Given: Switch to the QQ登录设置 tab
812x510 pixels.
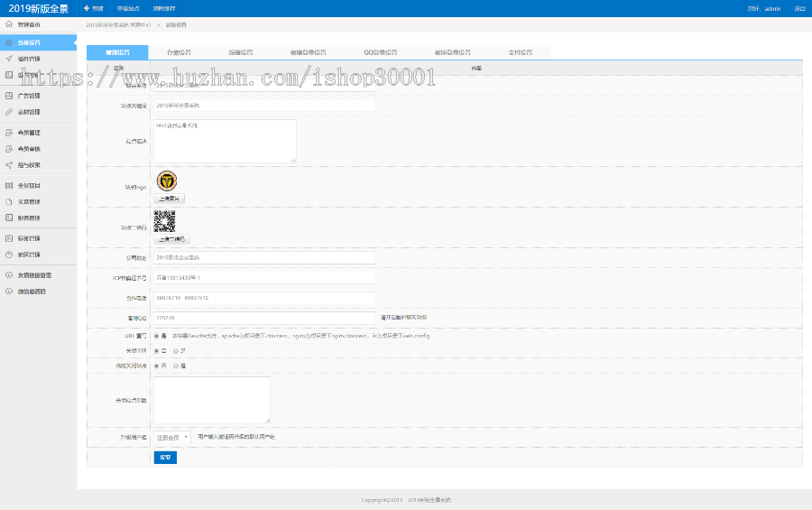Looking at the screenshot, I should (x=381, y=52).
